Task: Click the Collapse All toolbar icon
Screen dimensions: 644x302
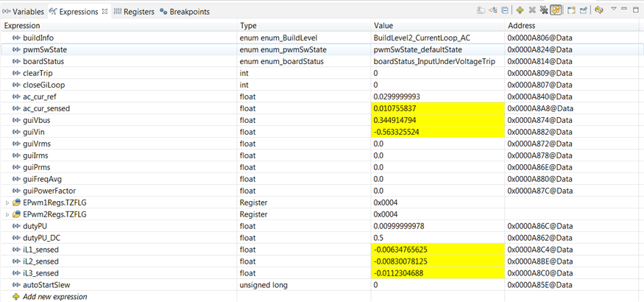Action: [505, 11]
